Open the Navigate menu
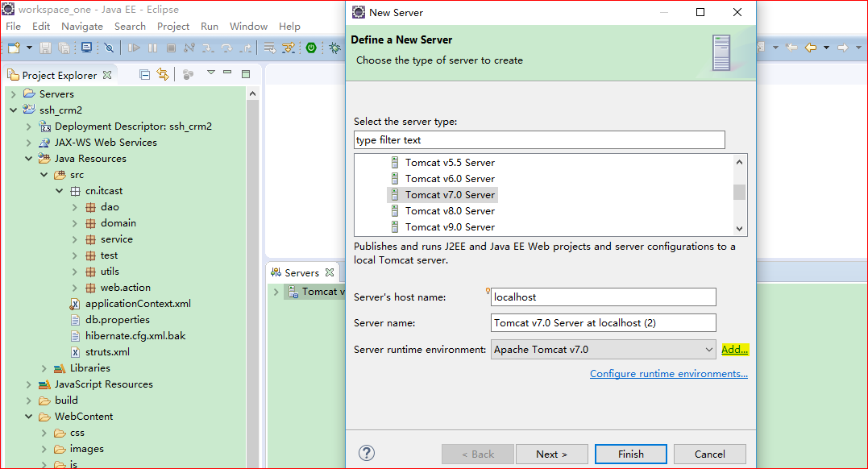 (82, 26)
